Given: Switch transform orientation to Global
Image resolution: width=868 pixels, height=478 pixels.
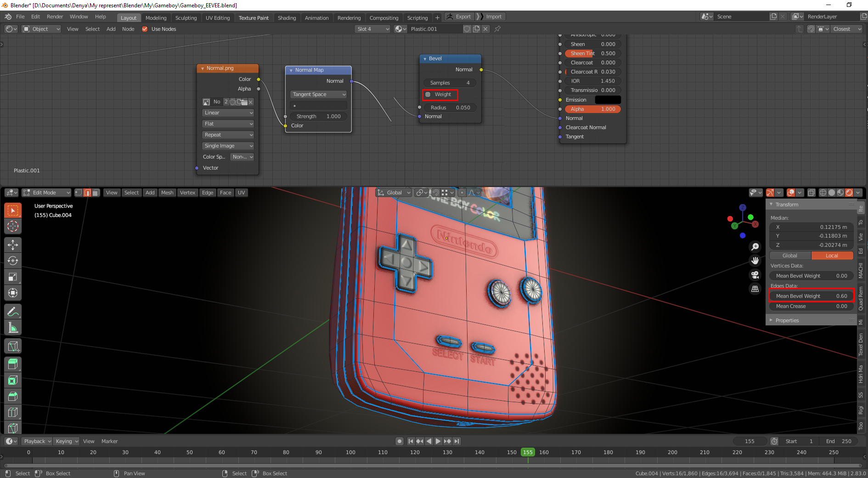Looking at the screenshot, I should pos(790,256).
